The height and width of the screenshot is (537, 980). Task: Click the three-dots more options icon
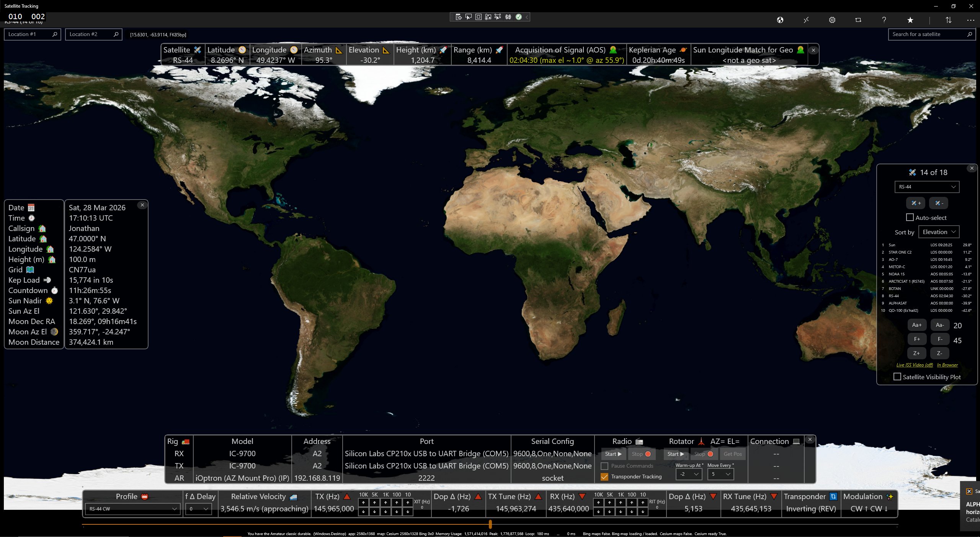(970, 20)
